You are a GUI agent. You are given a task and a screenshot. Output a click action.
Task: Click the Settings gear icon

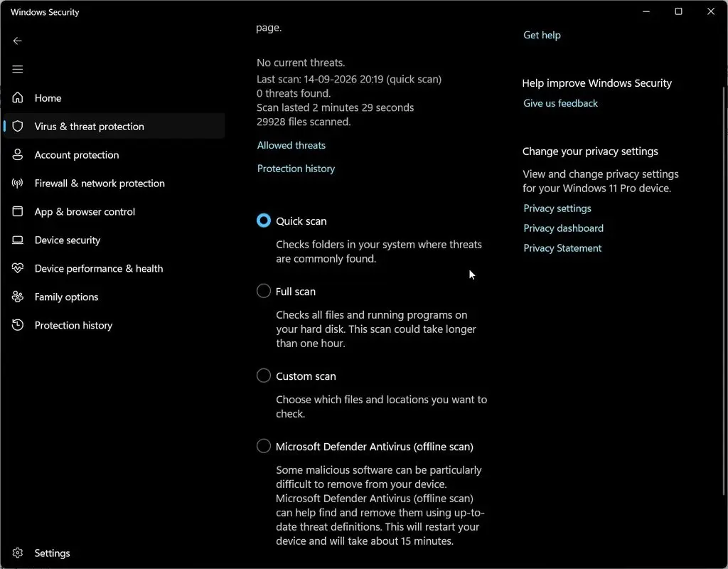[18, 552]
